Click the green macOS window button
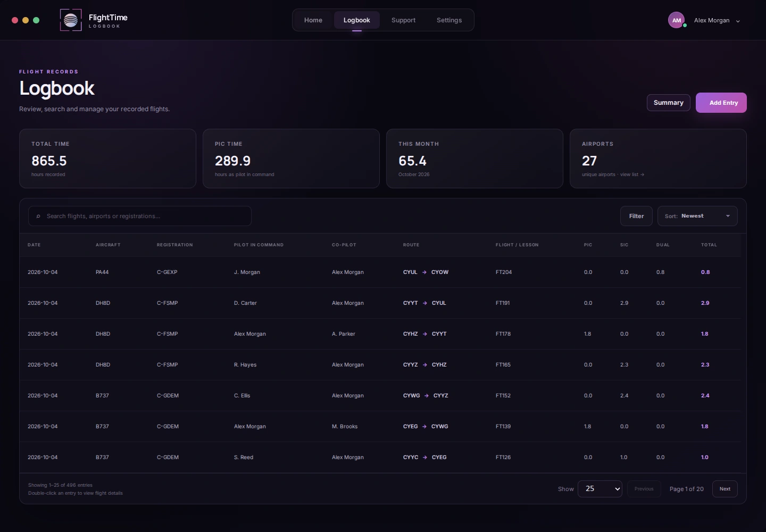 tap(36, 20)
